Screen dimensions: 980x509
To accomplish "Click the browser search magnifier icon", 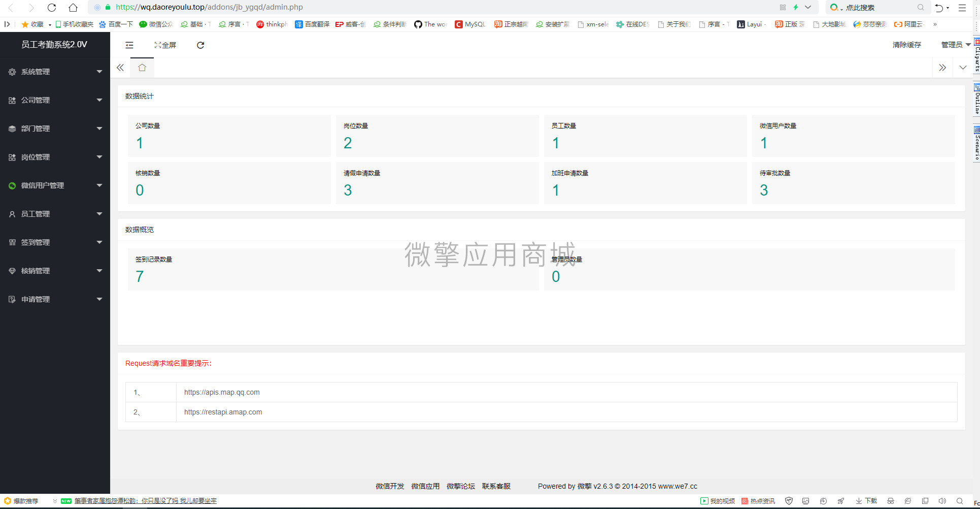I will tap(921, 8).
